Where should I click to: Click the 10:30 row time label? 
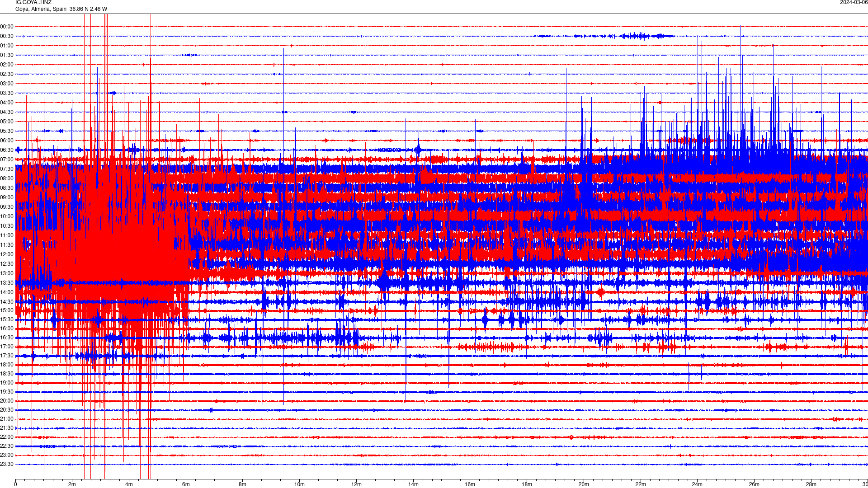[x=7, y=226]
